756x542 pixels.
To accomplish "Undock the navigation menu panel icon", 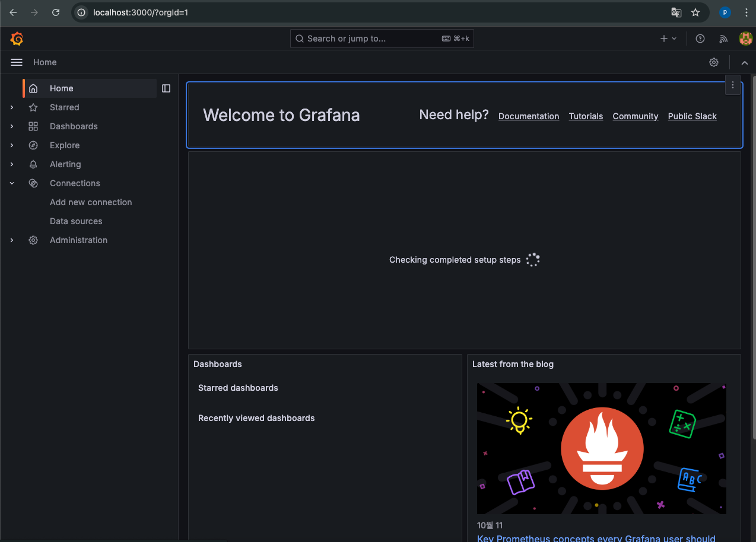I will [x=166, y=88].
